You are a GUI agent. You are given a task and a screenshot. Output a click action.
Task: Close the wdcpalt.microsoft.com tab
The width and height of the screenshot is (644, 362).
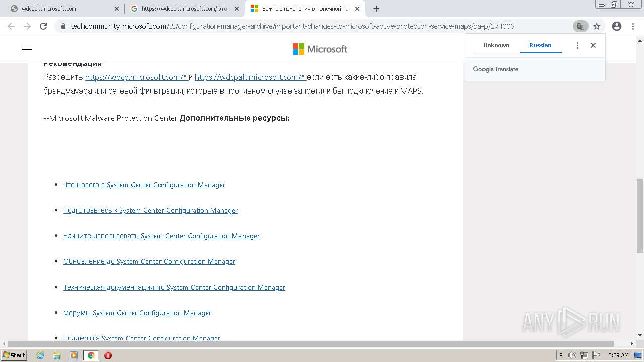pyautogui.click(x=117, y=9)
